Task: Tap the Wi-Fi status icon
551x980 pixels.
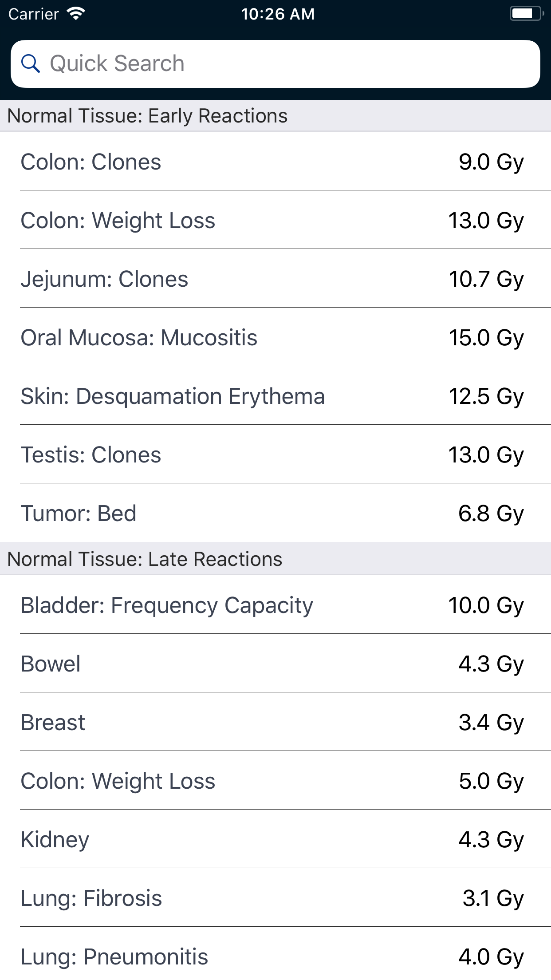Action: click(76, 14)
